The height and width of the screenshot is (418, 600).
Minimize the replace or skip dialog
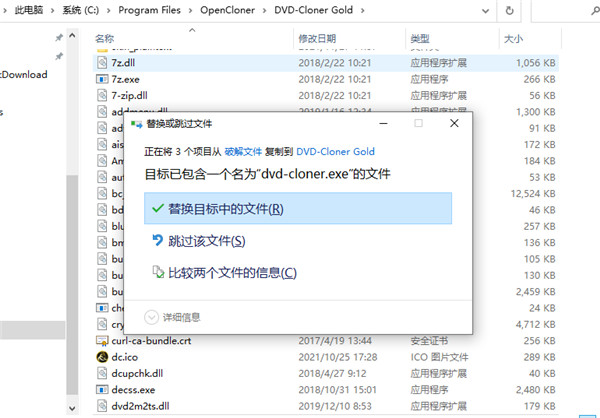click(383, 123)
